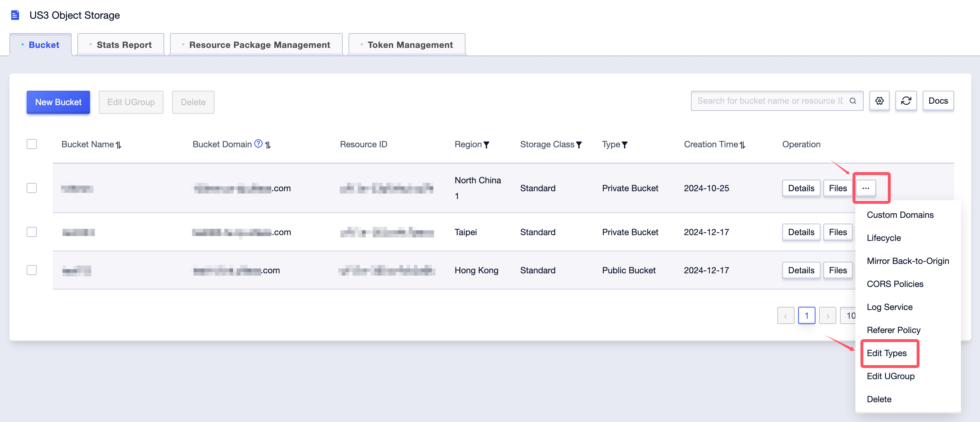Switch to the Bucket tab

pyautogui.click(x=41, y=45)
